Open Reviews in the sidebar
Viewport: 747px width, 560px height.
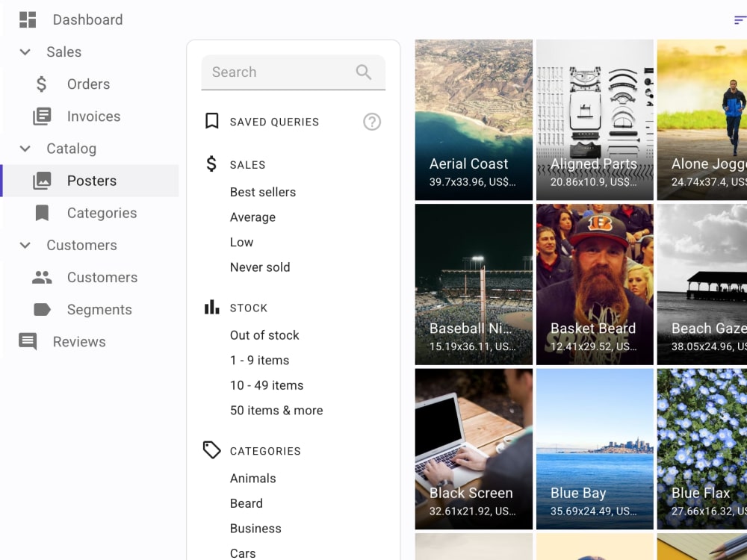[90, 341]
